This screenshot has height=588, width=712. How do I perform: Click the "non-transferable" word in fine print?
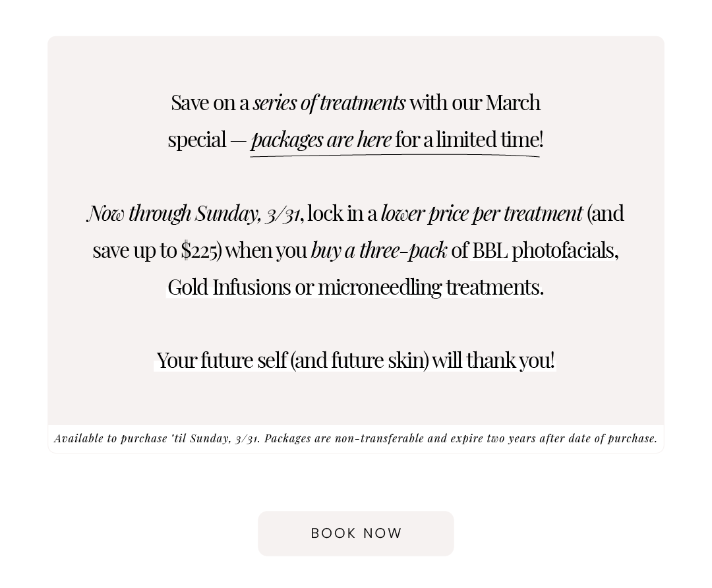(378, 438)
